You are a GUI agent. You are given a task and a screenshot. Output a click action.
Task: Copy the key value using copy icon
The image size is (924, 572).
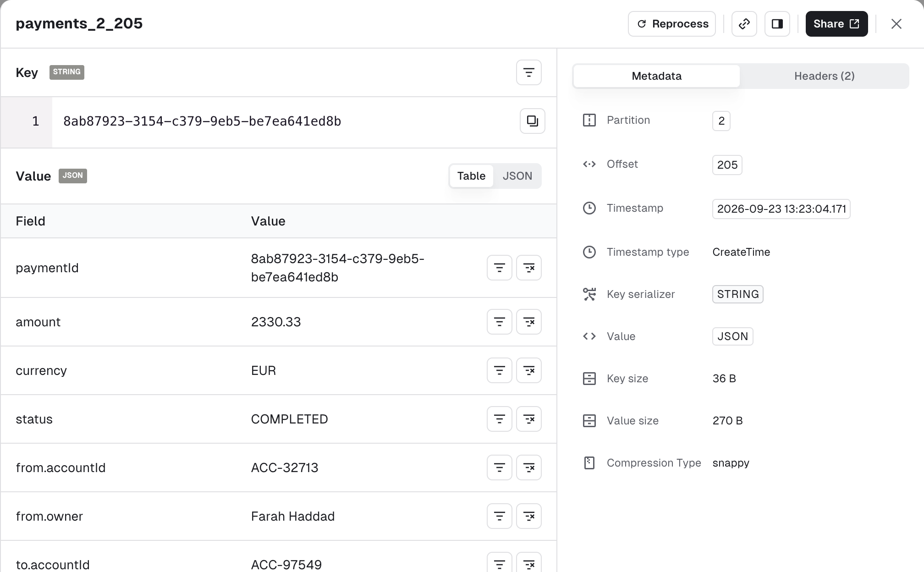[532, 121]
